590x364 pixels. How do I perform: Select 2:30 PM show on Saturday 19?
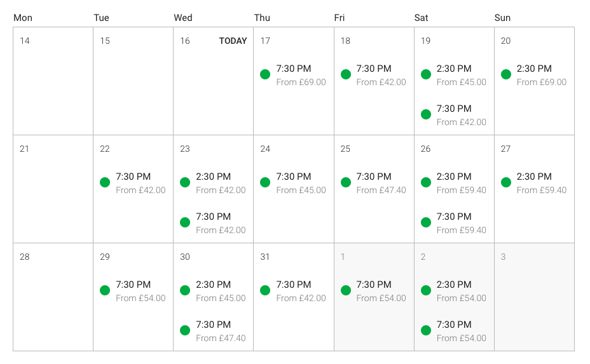[x=454, y=75]
